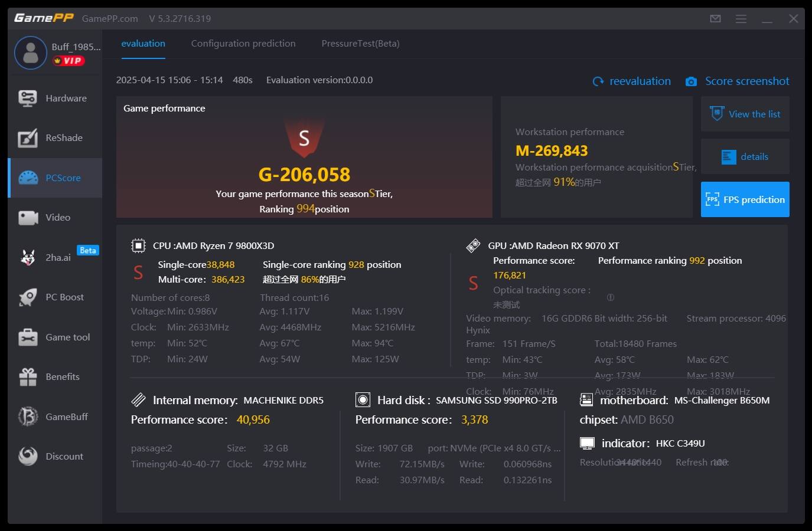The image size is (812, 531).
Task: Click the MS-Challenger B650M motherboard name
Action: [x=722, y=401]
